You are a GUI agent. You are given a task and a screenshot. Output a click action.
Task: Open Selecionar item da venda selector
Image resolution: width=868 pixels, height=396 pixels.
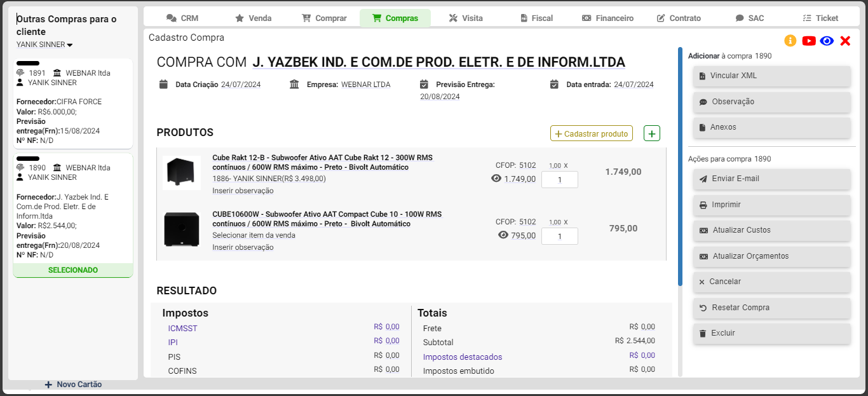point(254,235)
